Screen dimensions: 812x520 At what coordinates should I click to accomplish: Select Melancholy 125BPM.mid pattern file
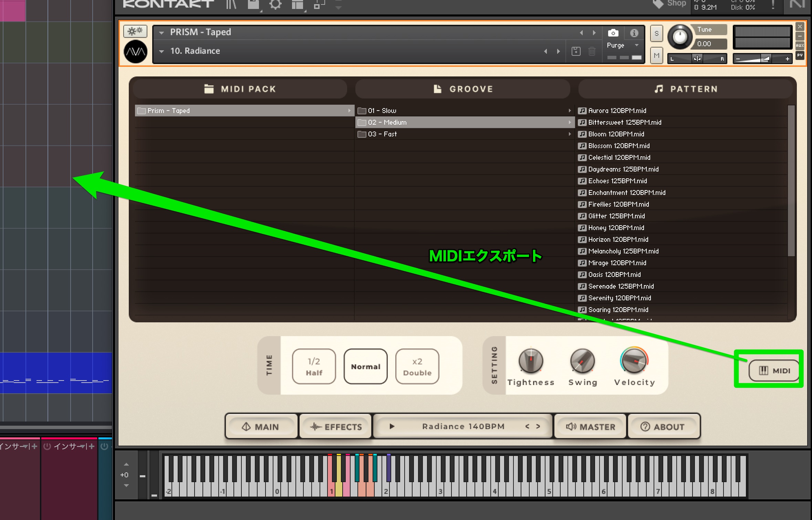click(623, 251)
